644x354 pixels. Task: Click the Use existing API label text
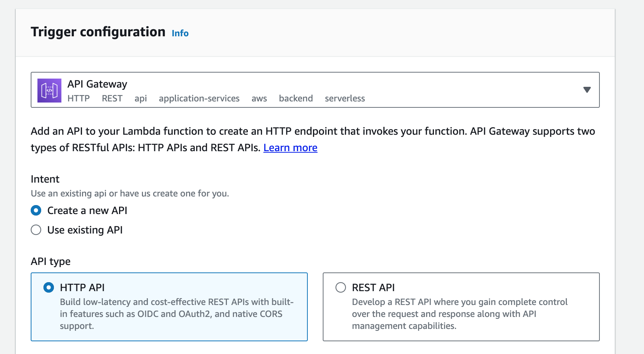pos(85,230)
